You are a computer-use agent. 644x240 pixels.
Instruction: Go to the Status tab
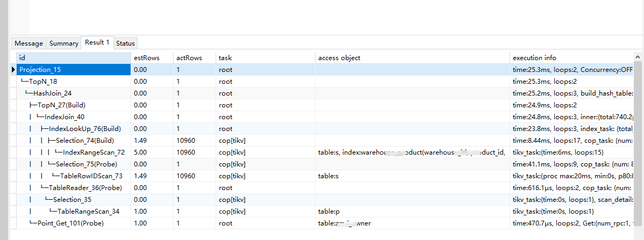click(126, 43)
